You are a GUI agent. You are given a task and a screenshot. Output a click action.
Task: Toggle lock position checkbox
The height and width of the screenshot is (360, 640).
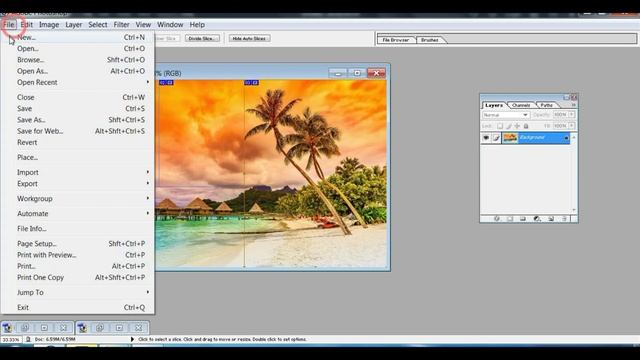(x=517, y=126)
